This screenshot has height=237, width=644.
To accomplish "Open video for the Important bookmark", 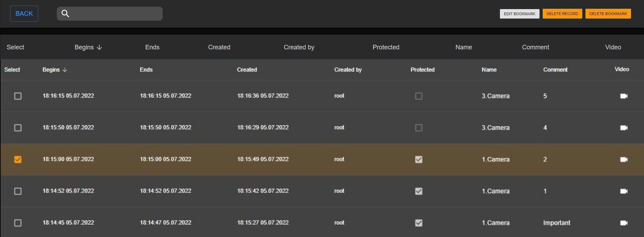I will pos(624,223).
